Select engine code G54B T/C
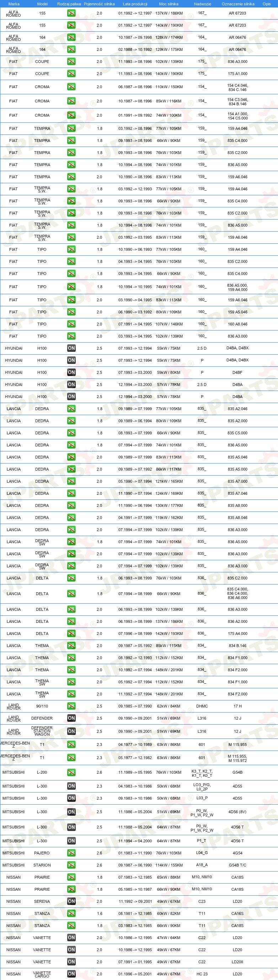This screenshot has width=278, height=980. coord(237,865)
